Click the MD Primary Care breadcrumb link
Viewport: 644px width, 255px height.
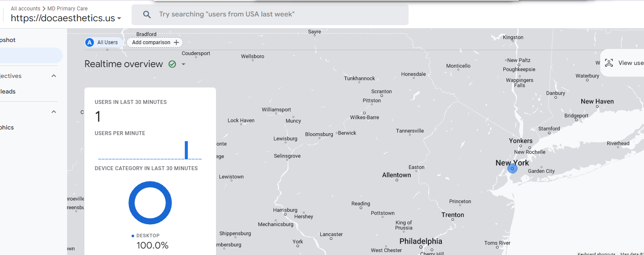(x=68, y=8)
